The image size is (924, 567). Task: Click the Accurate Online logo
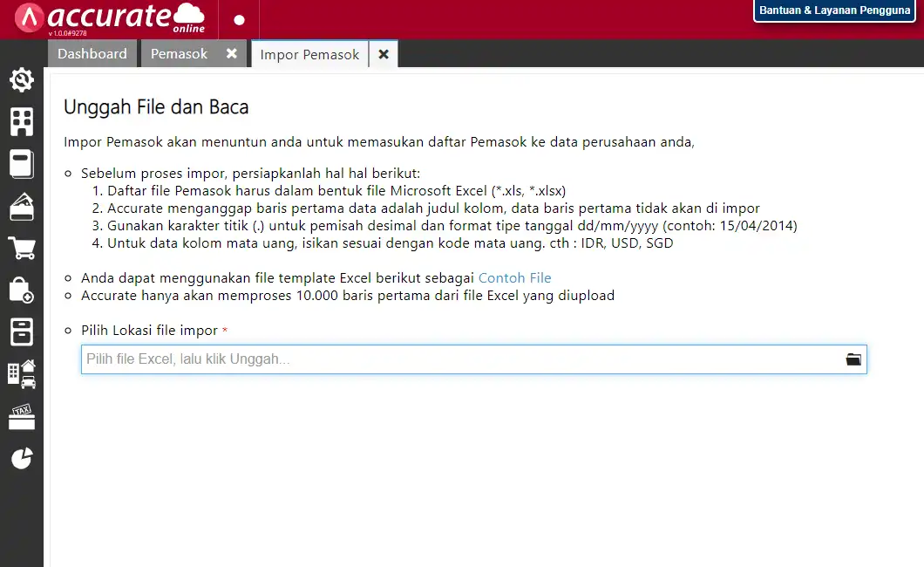(x=110, y=19)
